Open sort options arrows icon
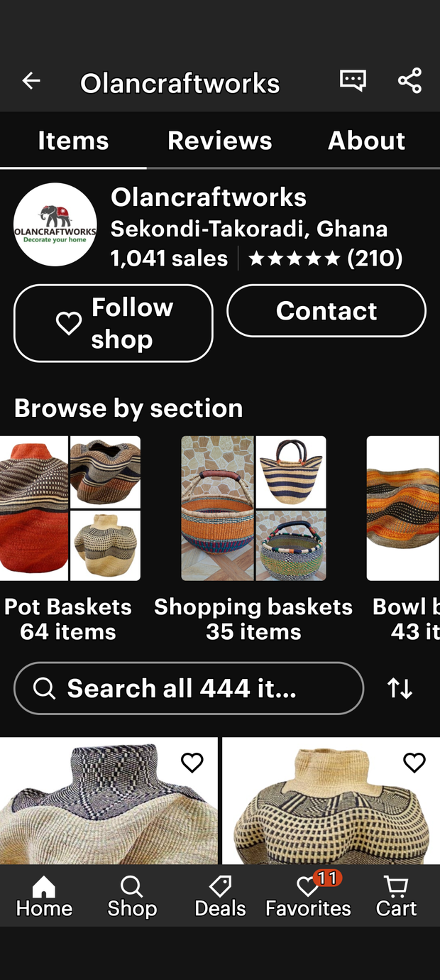 [400, 688]
